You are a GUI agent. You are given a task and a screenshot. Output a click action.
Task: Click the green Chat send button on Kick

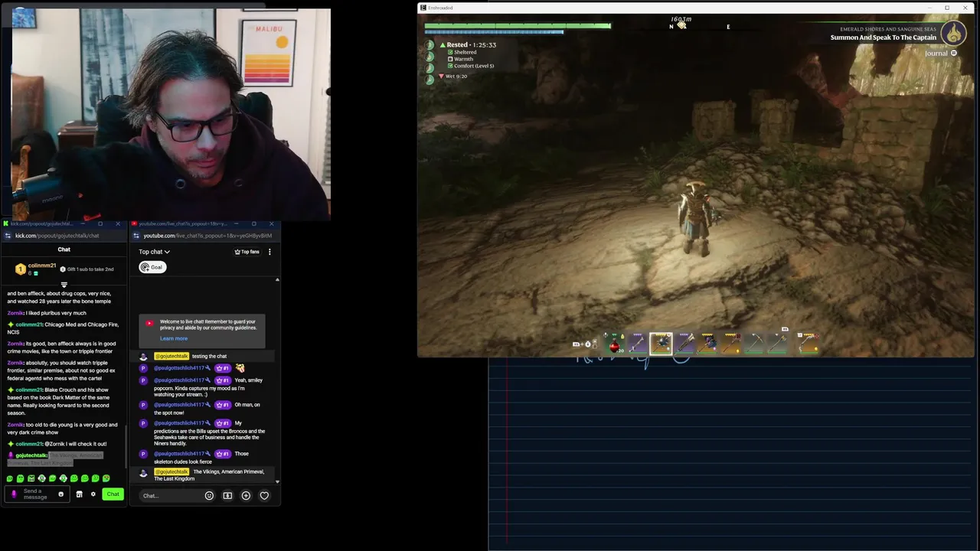[x=113, y=494]
